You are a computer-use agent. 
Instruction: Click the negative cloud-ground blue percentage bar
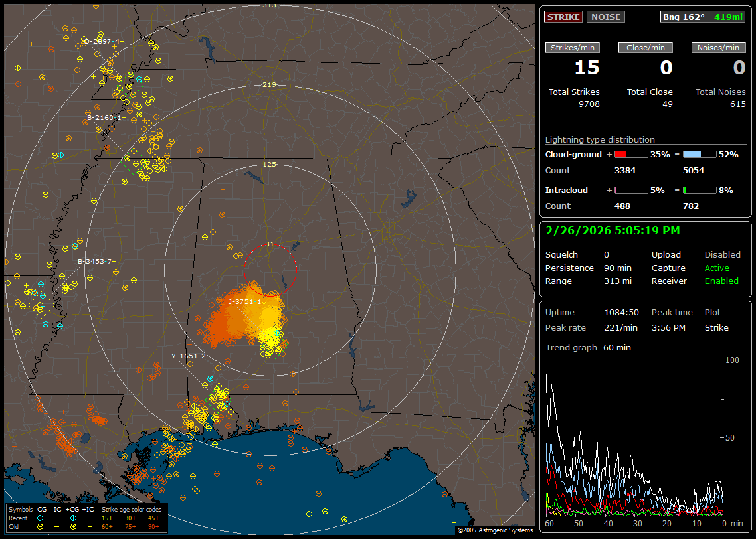700,154
